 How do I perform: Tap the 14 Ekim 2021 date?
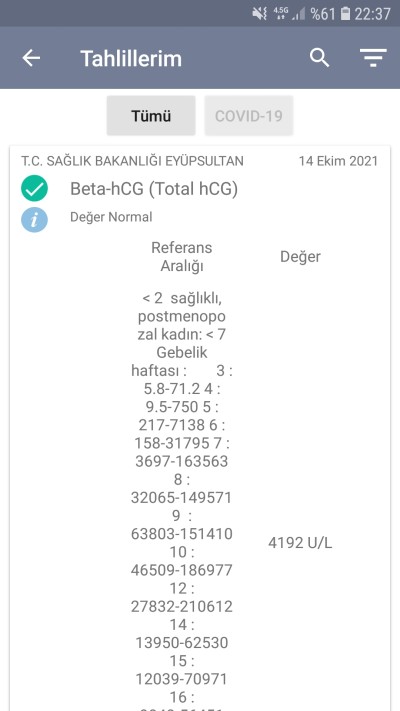[338, 161]
